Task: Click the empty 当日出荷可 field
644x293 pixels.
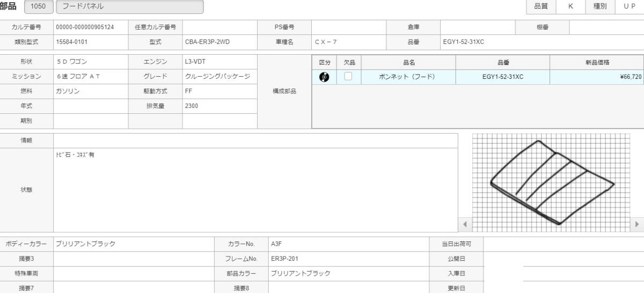Action: (x=563, y=244)
